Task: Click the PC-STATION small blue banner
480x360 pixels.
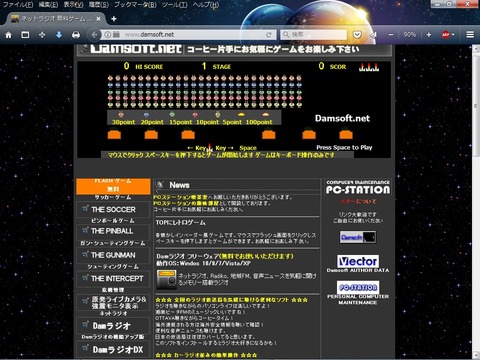Action: (358, 287)
